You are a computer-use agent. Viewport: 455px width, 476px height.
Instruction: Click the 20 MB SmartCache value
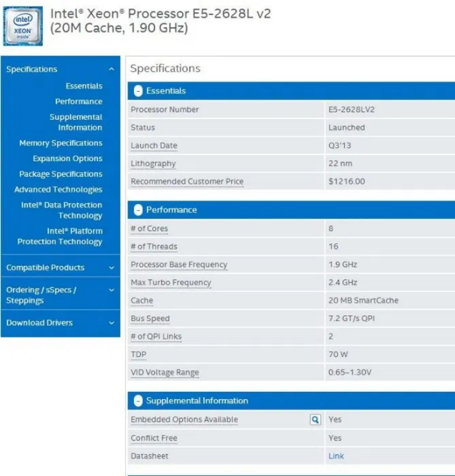pyautogui.click(x=363, y=300)
